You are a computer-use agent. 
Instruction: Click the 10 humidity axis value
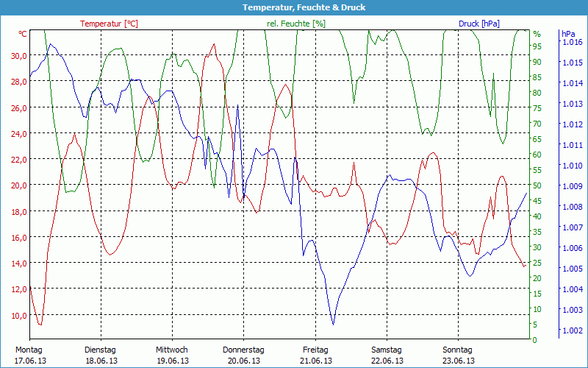[x=537, y=309]
